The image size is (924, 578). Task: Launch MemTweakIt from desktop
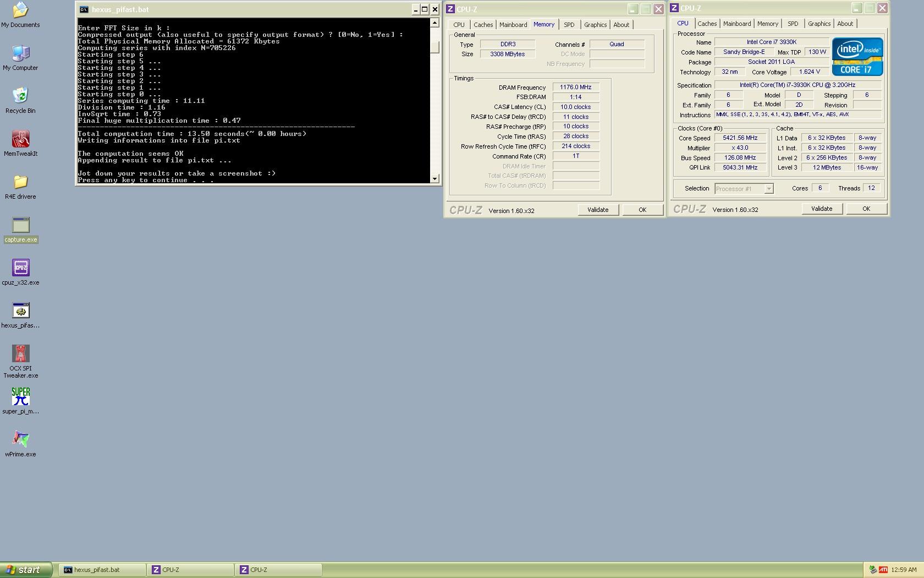[x=20, y=143]
